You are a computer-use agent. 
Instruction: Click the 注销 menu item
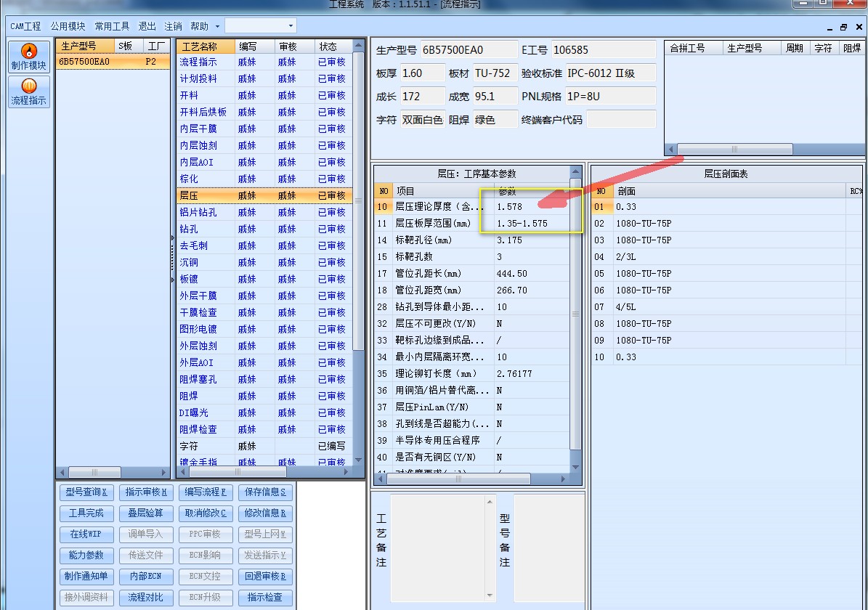coord(173,26)
